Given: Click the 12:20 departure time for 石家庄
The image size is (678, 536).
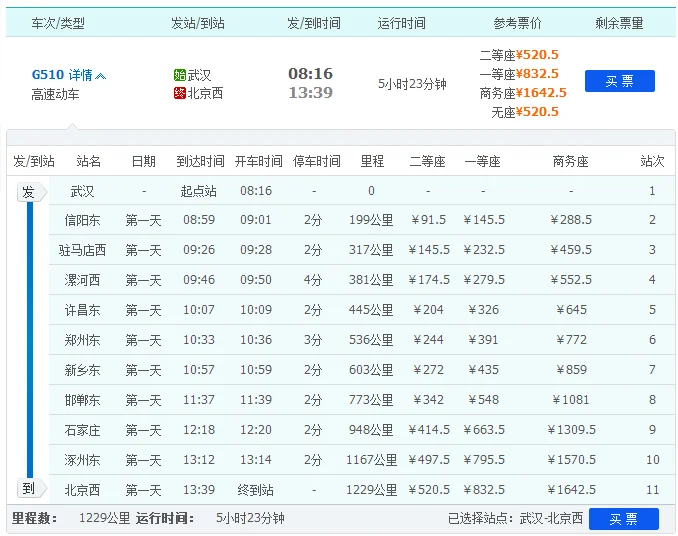Looking at the screenshot, I should click(256, 430).
